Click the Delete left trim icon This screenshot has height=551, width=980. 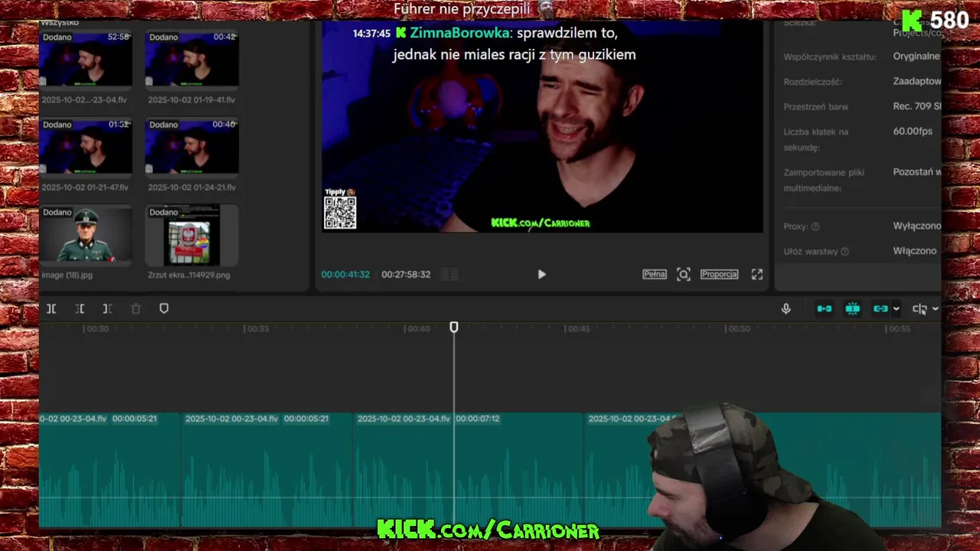point(80,308)
